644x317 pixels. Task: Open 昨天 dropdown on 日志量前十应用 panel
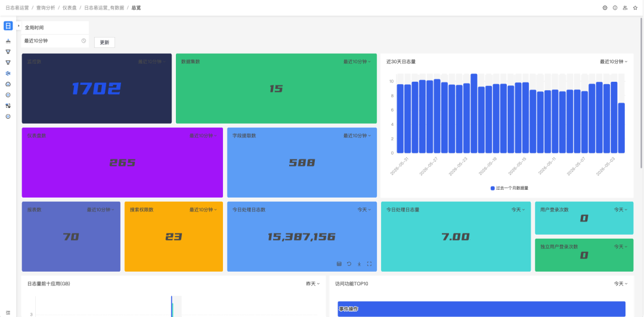point(313,284)
